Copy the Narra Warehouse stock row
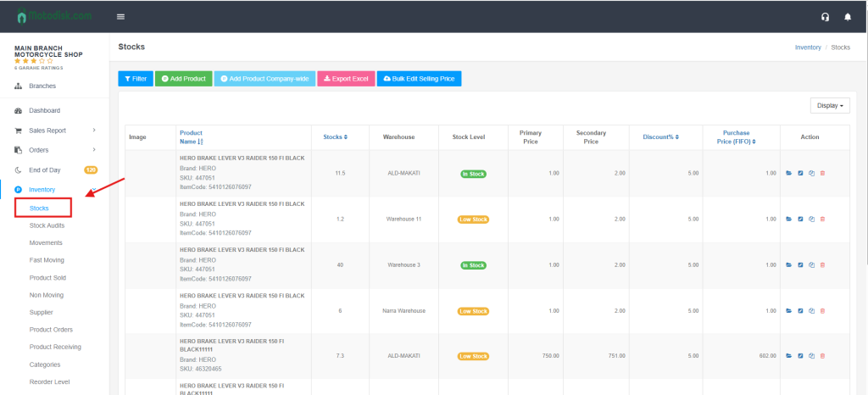 click(x=811, y=311)
